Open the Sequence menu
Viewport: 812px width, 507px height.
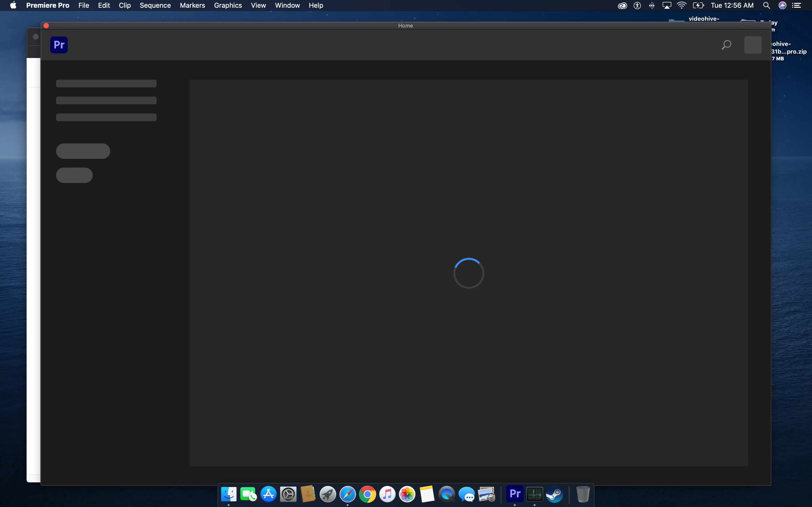click(155, 5)
